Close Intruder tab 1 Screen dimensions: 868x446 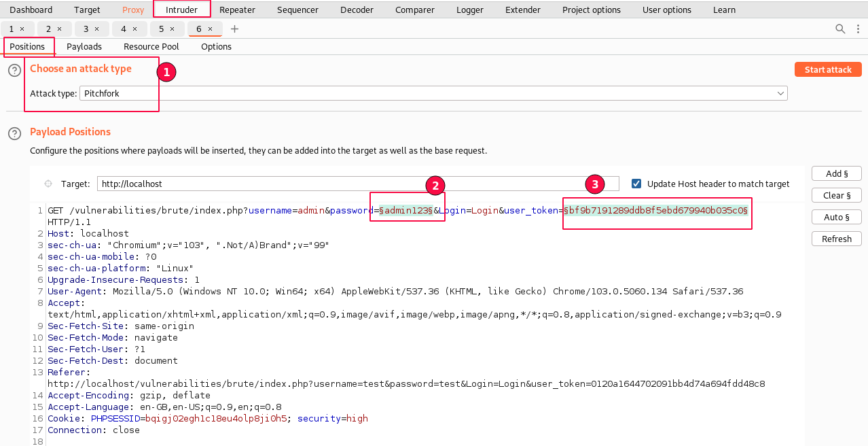22,29
